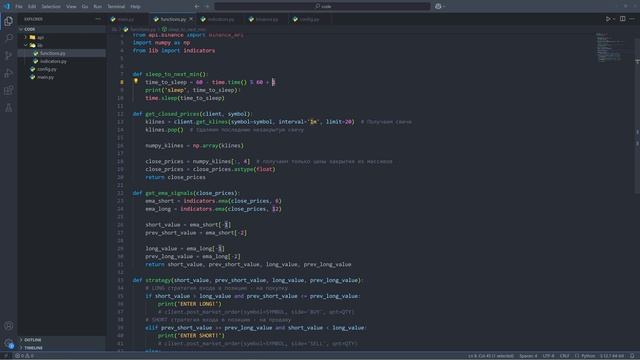
Task: Change encoding via UTF-8 status item
Action: coord(549,356)
